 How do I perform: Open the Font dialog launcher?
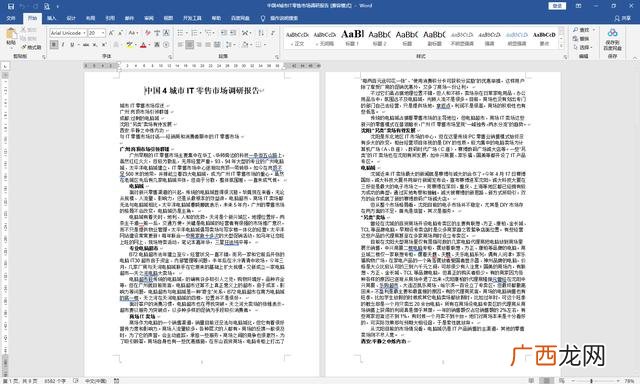(170, 57)
